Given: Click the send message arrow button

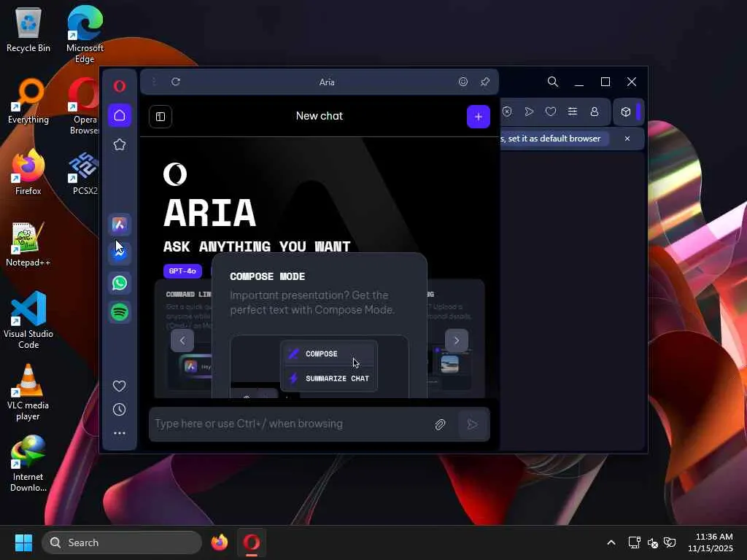Looking at the screenshot, I should point(473,424).
